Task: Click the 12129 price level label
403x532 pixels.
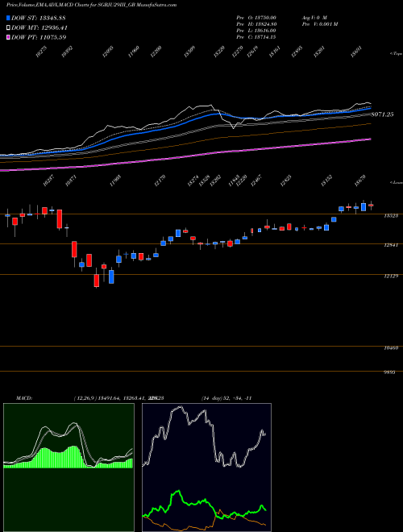Action: [x=389, y=276]
